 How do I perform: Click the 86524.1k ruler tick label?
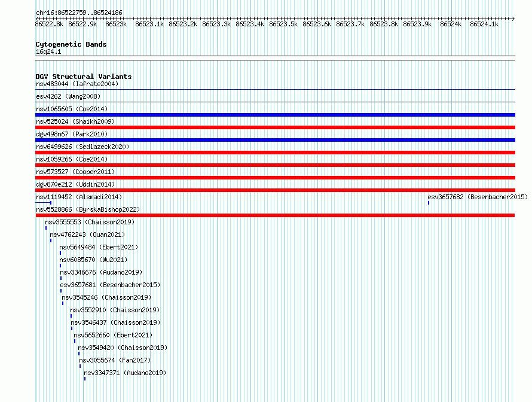point(484,24)
